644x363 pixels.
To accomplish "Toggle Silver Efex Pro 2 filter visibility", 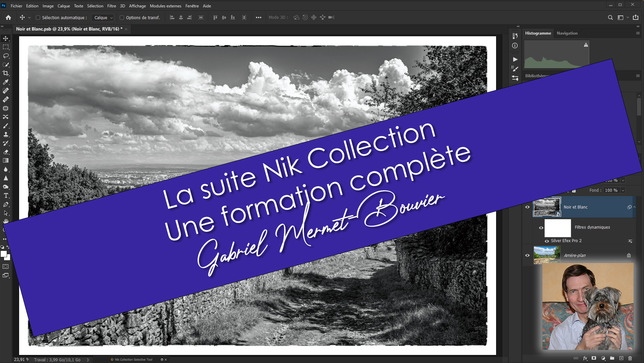I will tap(547, 241).
